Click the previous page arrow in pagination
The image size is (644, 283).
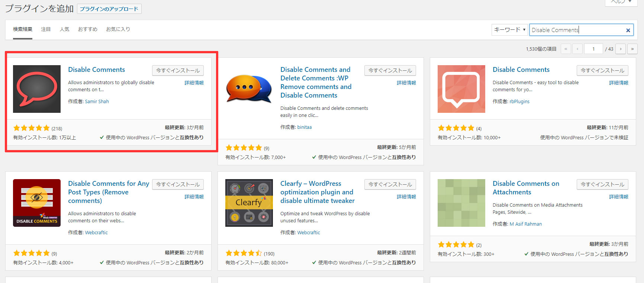(x=577, y=49)
